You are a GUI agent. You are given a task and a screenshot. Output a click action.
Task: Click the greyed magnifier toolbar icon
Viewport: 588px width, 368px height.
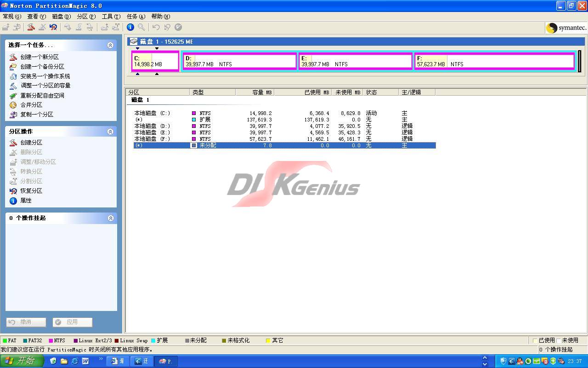tap(141, 27)
